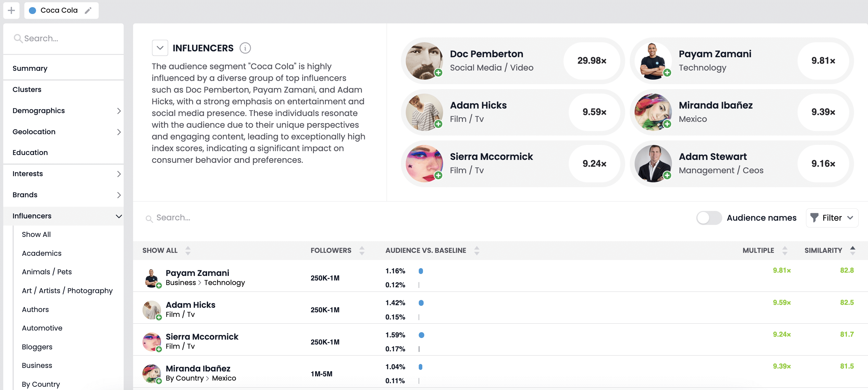The height and width of the screenshot is (390, 868).
Task: Collapse the Influencers section chevron box
Action: coord(160,48)
